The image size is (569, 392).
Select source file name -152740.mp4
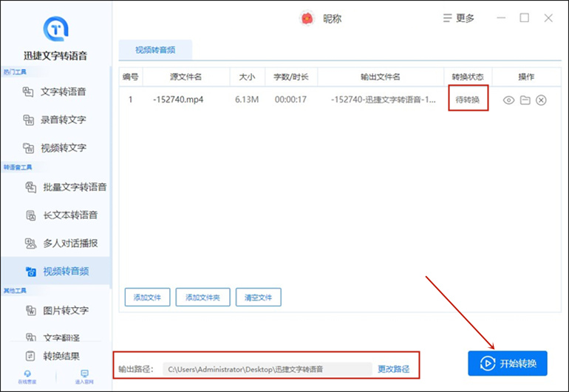178,100
